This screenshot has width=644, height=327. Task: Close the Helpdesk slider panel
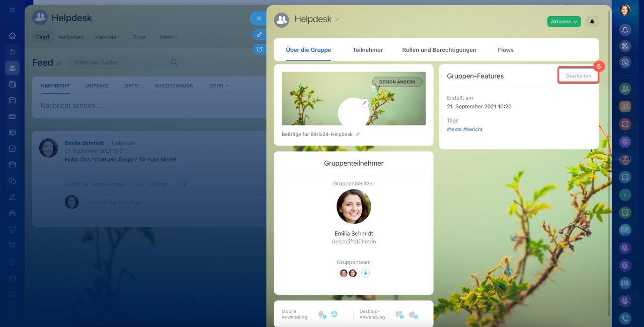coord(259,19)
